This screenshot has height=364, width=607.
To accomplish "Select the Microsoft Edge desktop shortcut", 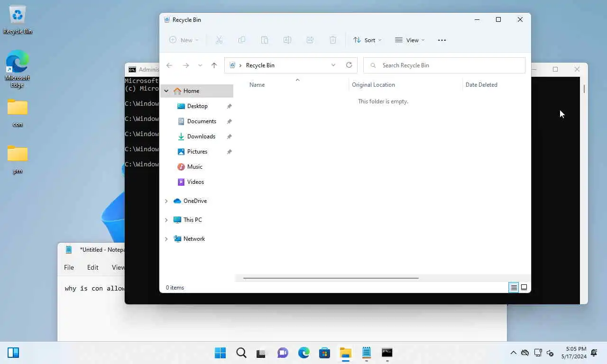I will tap(18, 69).
